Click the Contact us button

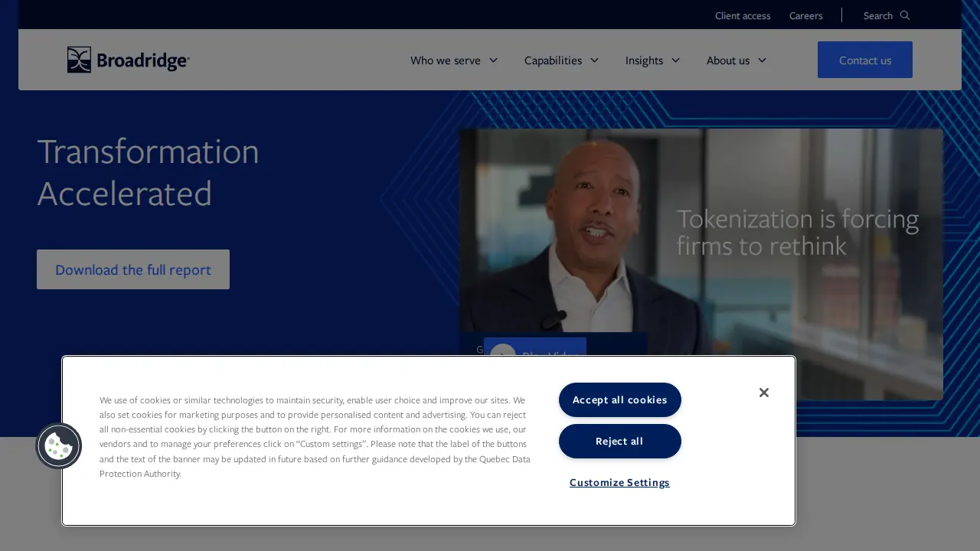(865, 60)
